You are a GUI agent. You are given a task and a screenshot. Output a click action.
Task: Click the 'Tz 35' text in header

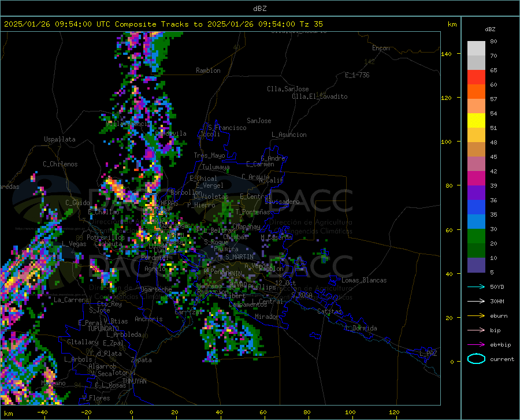(x=311, y=24)
